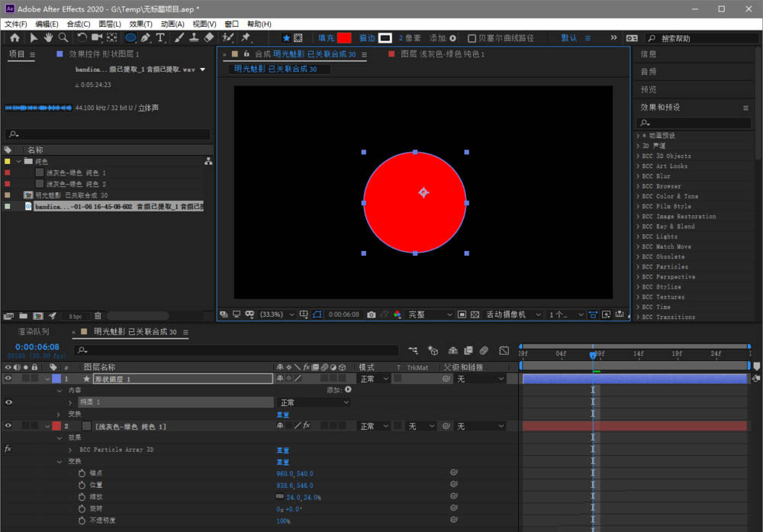The width and height of the screenshot is (763, 532).
Task: Enable the 贝塞尔曲线路径 checkbox
Action: [472, 38]
